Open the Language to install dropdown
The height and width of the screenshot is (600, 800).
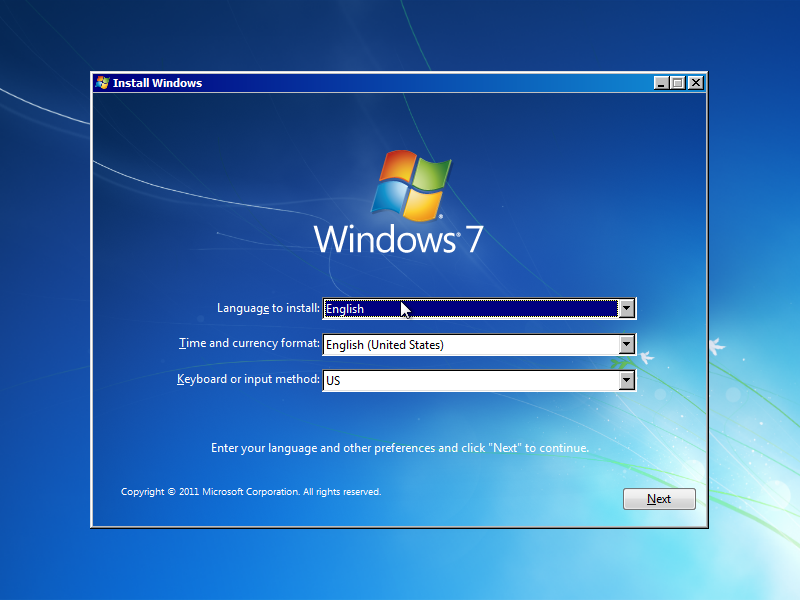[x=627, y=308]
